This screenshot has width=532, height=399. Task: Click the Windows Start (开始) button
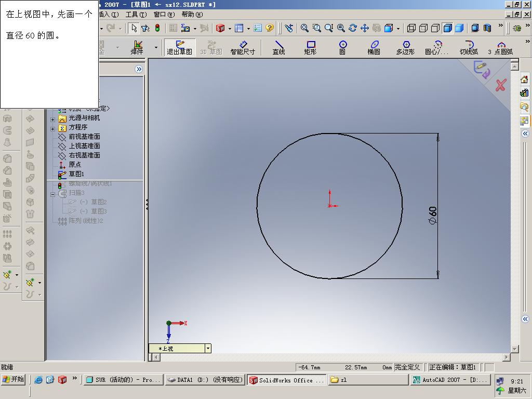(13, 379)
